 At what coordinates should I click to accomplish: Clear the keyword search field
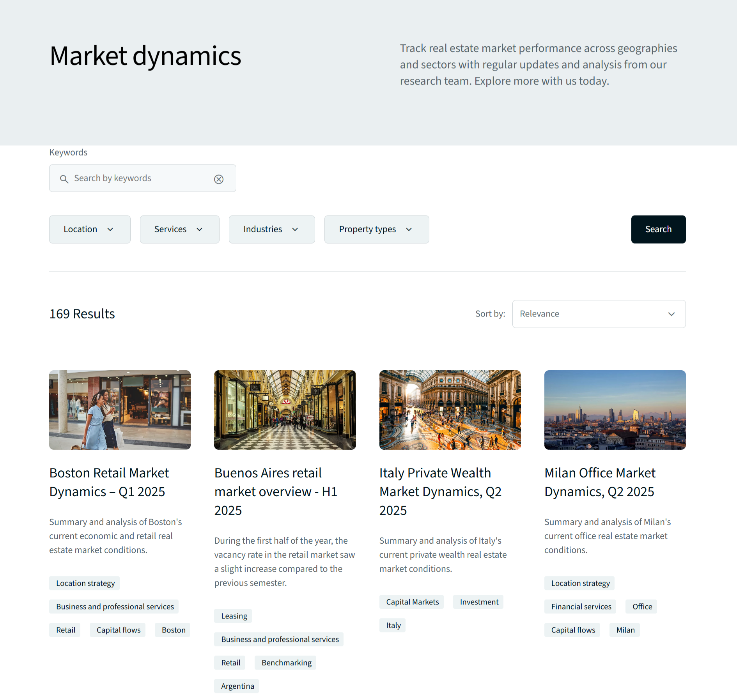tap(219, 179)
